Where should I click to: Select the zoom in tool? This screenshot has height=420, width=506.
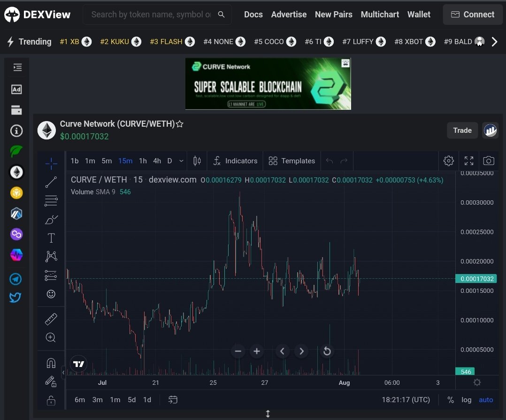coord(51,337)
